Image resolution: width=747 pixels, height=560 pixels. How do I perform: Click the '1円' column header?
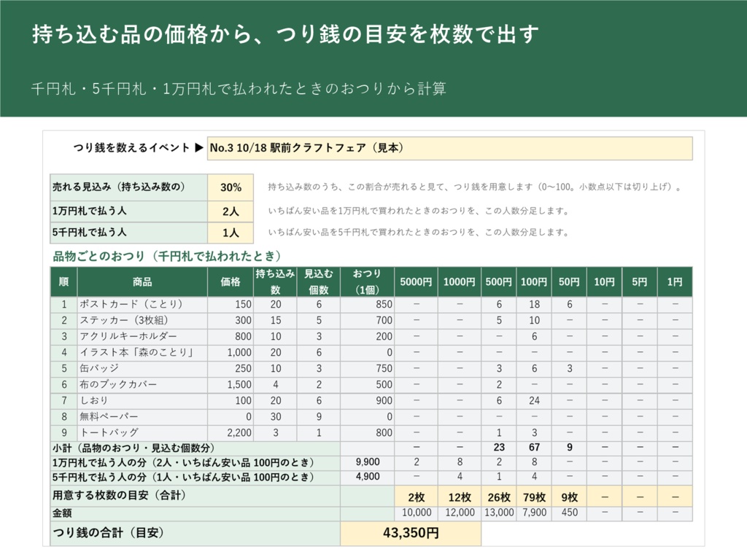tap(675, 282)
